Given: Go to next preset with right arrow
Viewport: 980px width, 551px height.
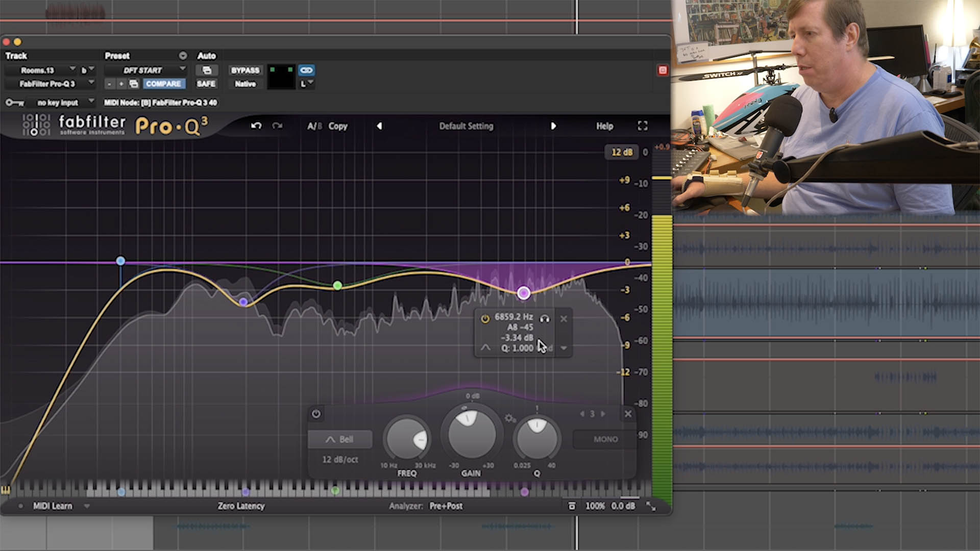Looking at the screenshot, I should tap(553, 126).
